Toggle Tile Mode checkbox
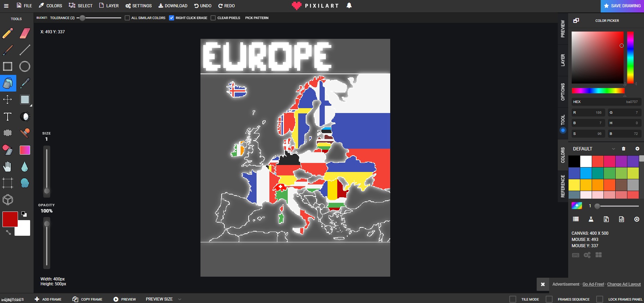This screenshot has height=303, width=644. click(513, 299)
